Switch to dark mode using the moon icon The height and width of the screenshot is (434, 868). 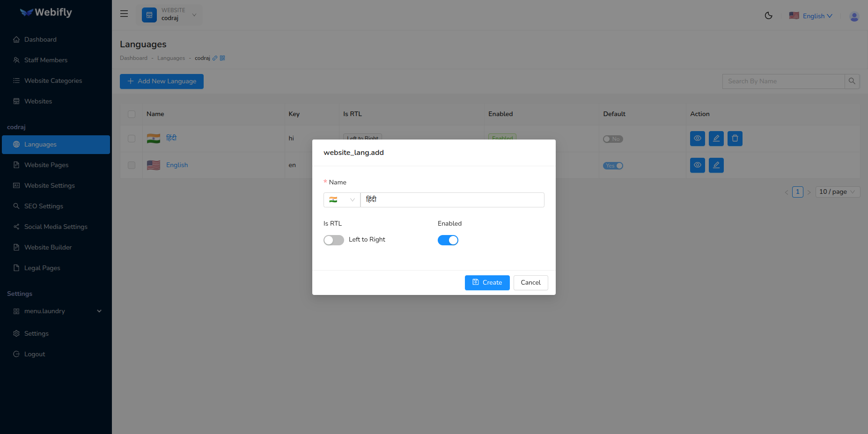[768, 15]
